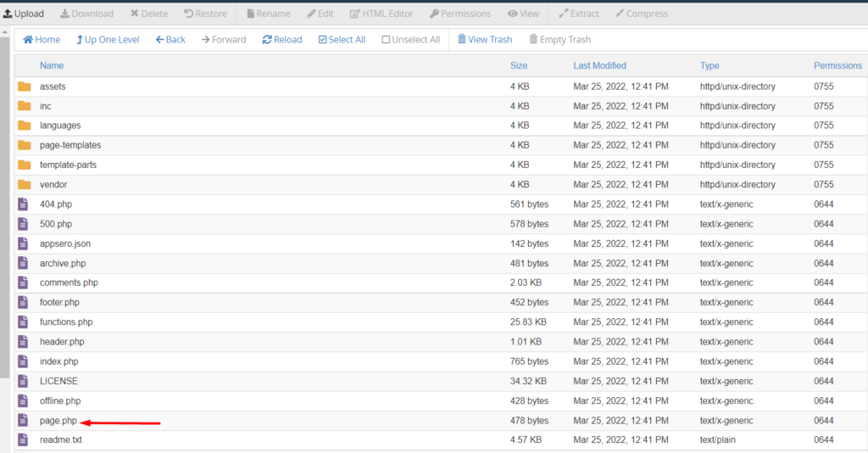The image size is (868, 453).
Task: Click the 34.32 KB size value
Action: pyautogui.click(x=528, y=381)
